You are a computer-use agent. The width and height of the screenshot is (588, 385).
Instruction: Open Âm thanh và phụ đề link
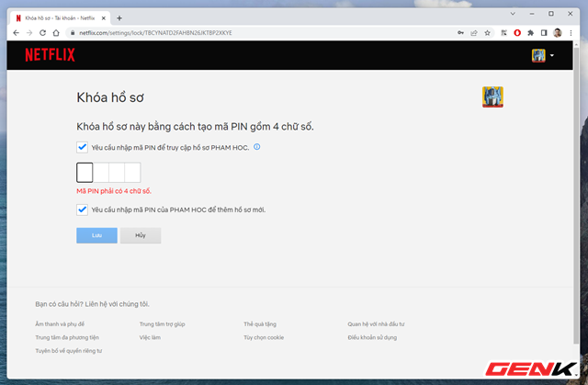[60, 323]
